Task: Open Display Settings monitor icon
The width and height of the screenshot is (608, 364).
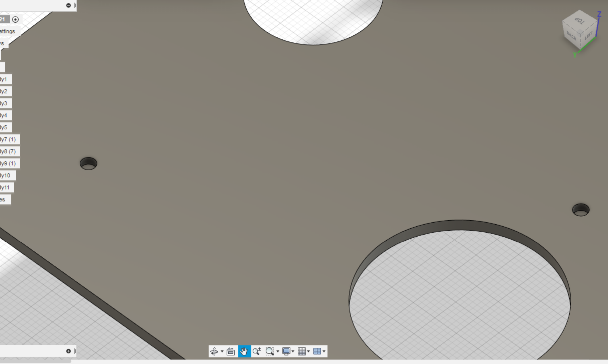Action: 286,351
